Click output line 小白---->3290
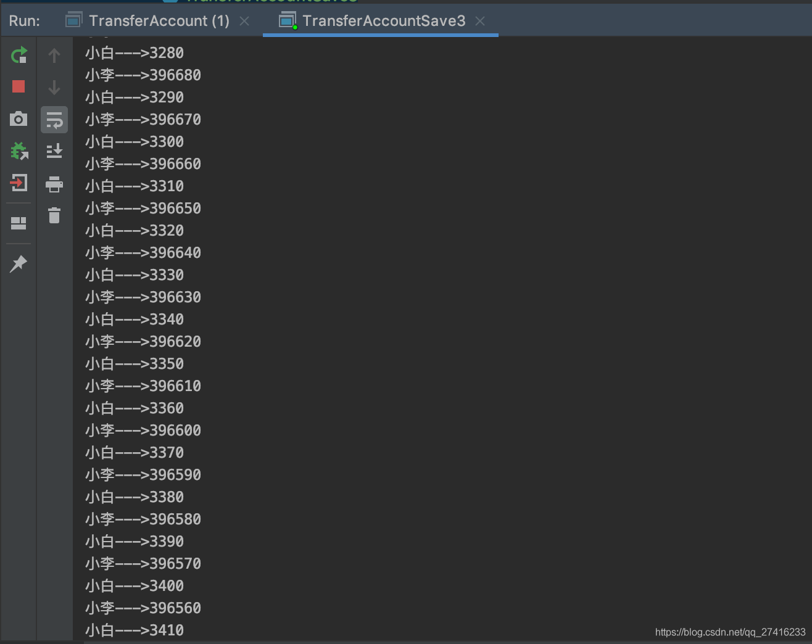 tap(135, 97)
